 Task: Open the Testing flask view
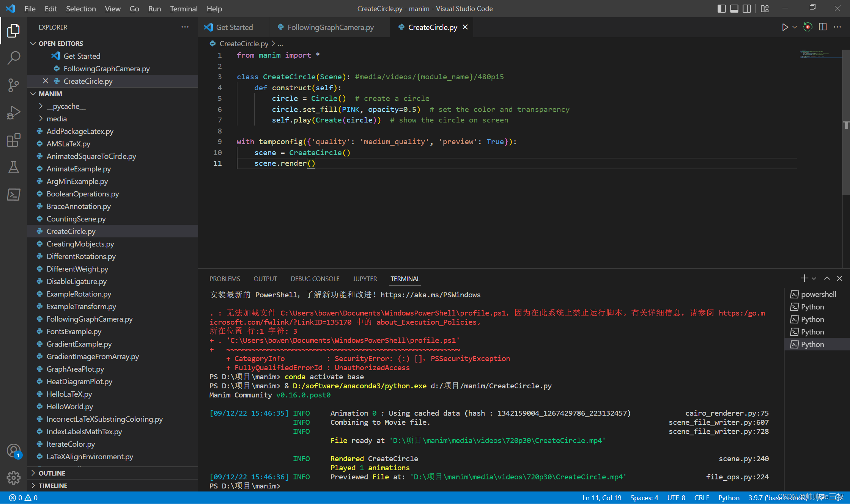pyautogui.click(x=13, y=167)
